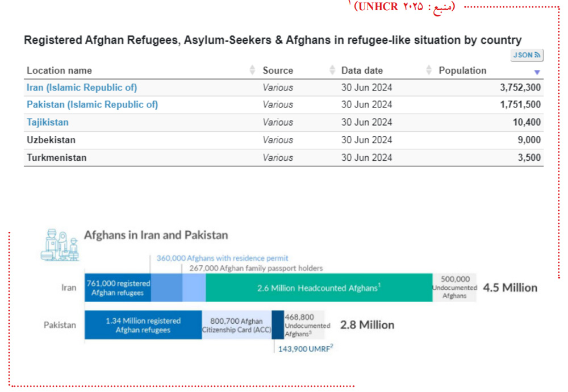Click the 761,000 registered Afghan refugees bar

(x=118, y=287)
